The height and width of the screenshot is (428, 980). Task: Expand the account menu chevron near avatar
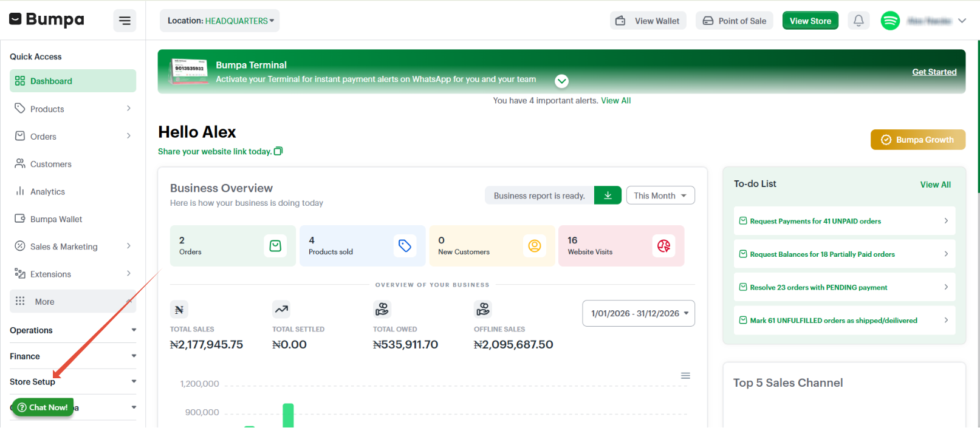pyautogui.click(x=962, y=21)
